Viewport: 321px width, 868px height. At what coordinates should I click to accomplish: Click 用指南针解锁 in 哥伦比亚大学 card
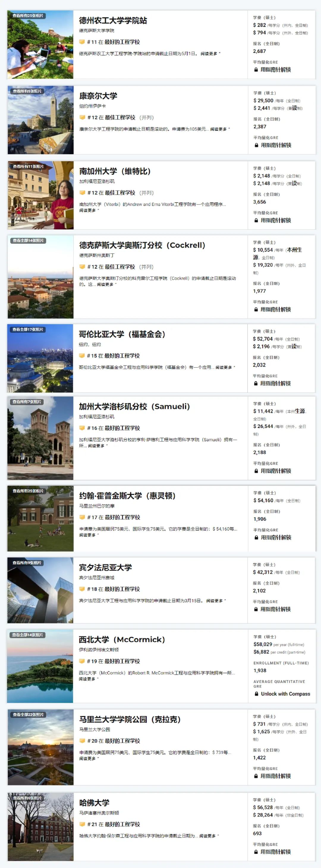click(x=276, y=384)
